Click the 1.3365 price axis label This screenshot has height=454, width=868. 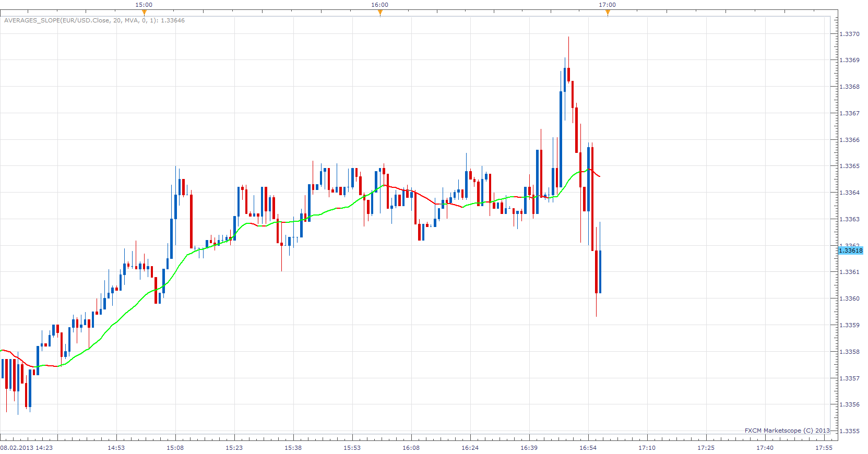849,166
